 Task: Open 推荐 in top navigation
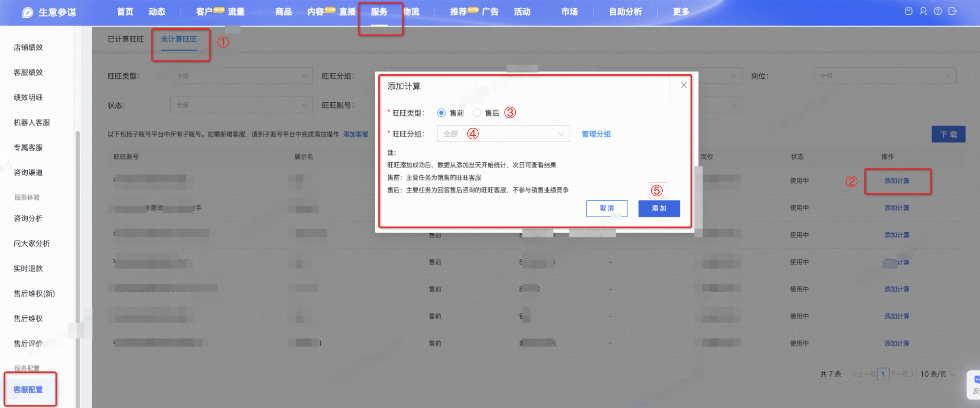pyautogui.click(x=458, y=12)
